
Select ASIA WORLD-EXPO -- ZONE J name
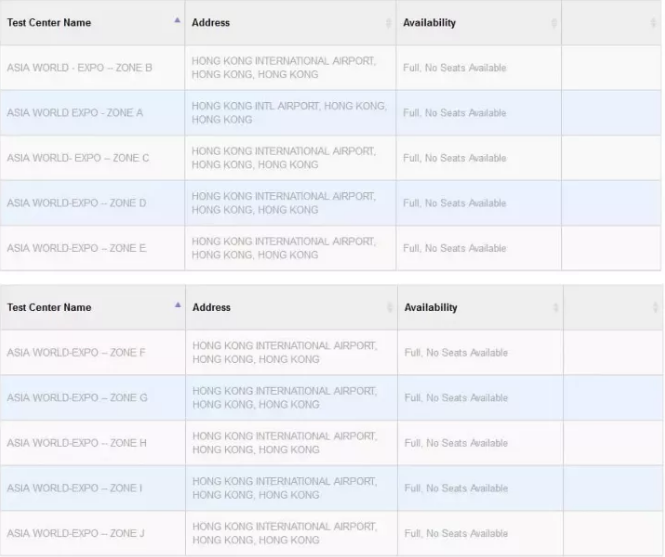75,533
